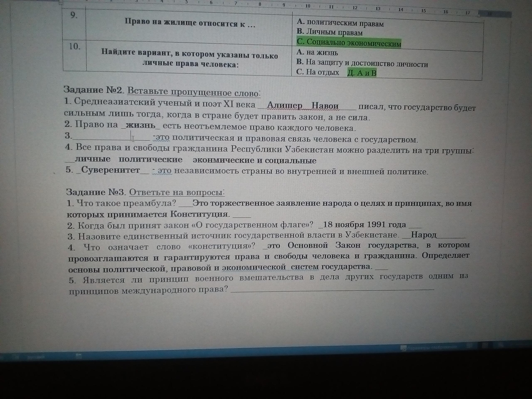The width and height of the screenshot is (532, 399).
Task: Click the inserted word 'Суверенитет'
Action: (111, 170)
